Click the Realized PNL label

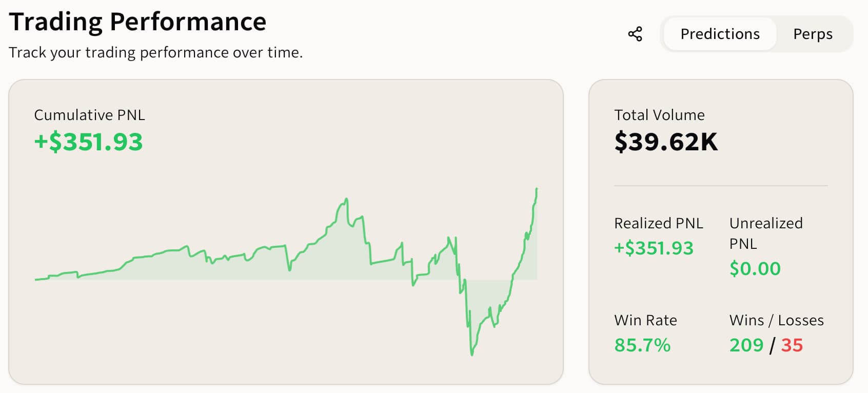658,223
